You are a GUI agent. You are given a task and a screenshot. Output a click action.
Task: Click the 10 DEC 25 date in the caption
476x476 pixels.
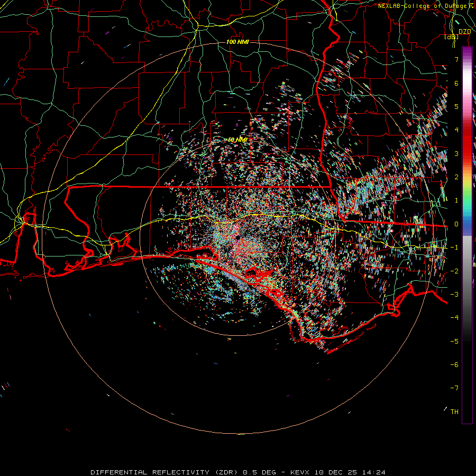point(337,472)
